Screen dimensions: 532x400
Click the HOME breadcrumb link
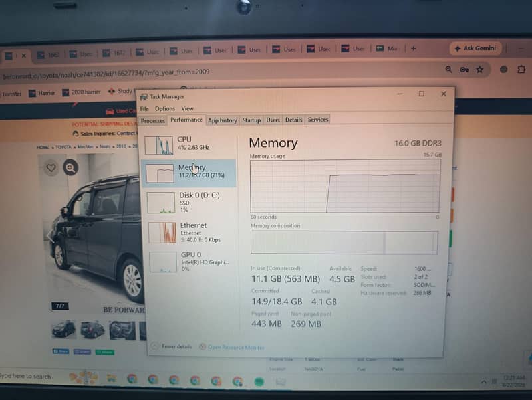click(x=43, y=147)
